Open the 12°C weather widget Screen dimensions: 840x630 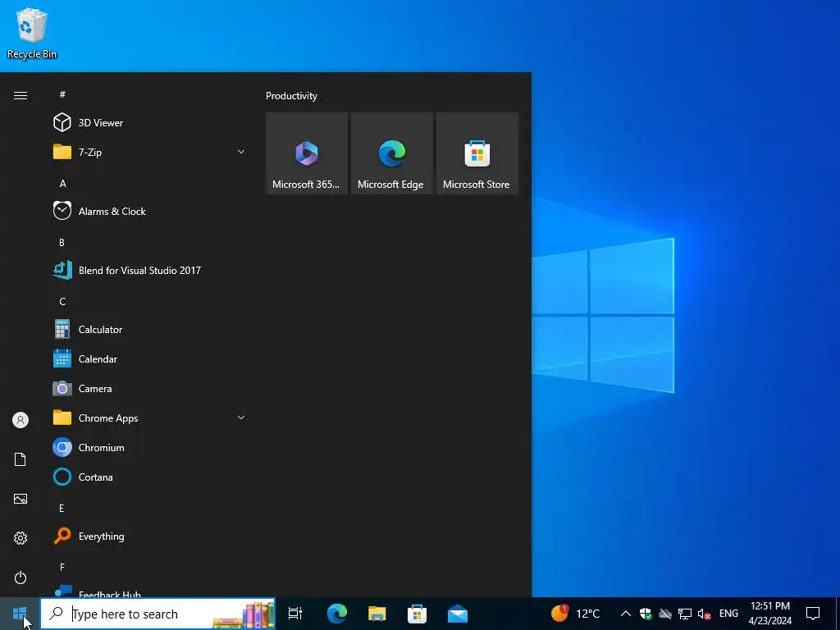pos(577,614)
